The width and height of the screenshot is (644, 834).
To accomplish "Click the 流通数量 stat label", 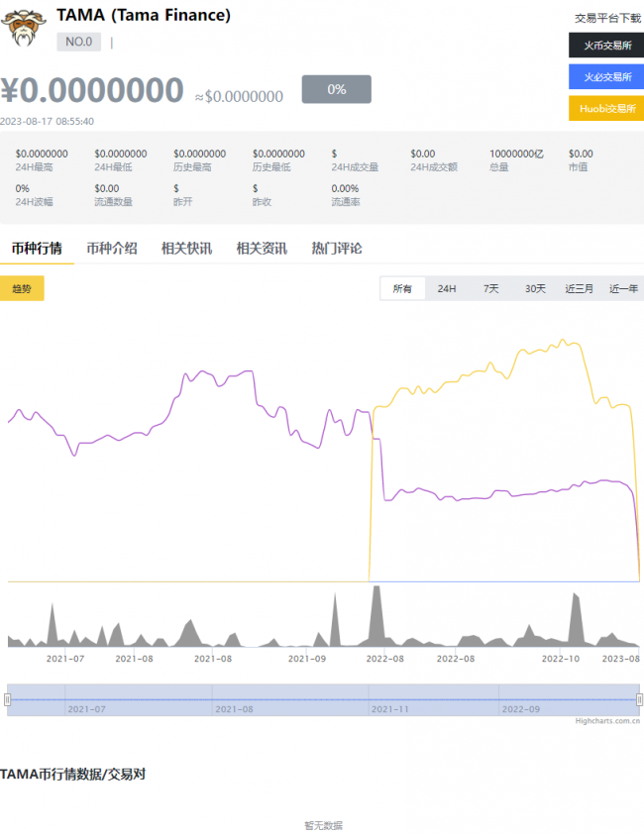I will pyautogui.click(x=113, y=202).
